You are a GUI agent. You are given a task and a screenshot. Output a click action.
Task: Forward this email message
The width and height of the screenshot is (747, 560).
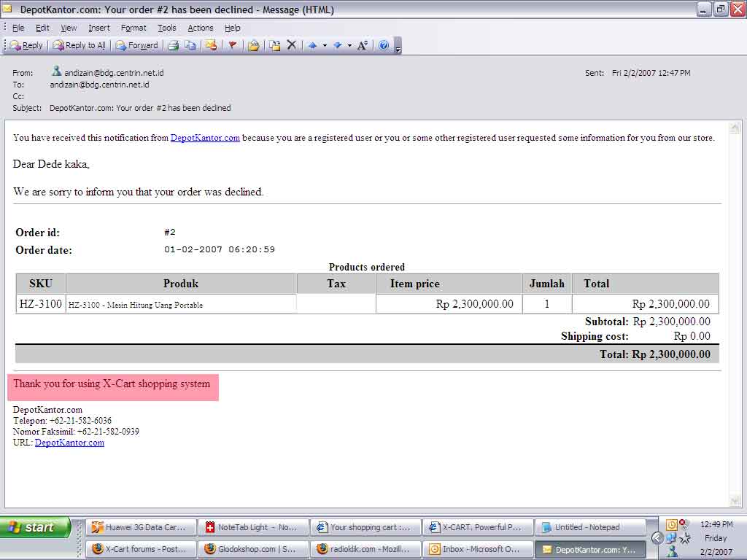point(137,45)
